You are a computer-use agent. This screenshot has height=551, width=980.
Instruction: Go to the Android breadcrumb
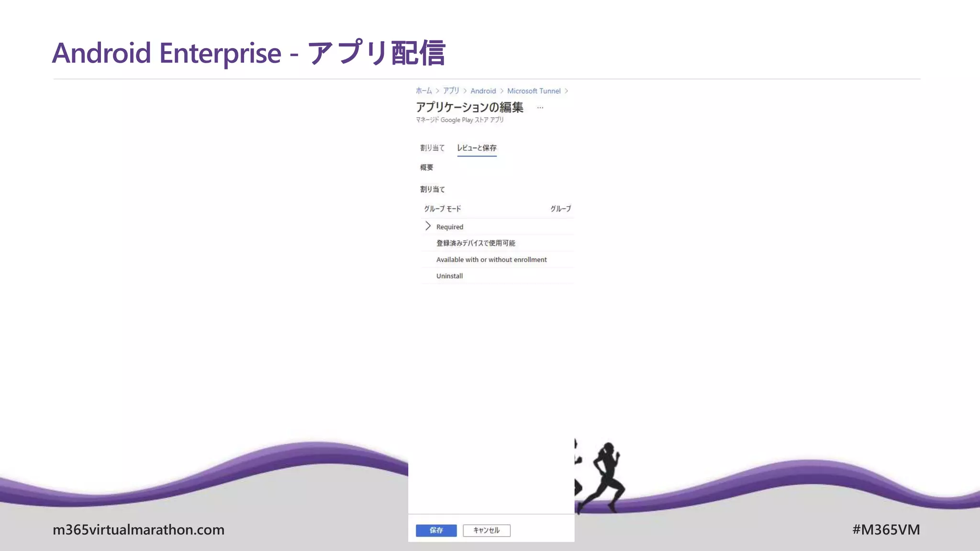483,91
